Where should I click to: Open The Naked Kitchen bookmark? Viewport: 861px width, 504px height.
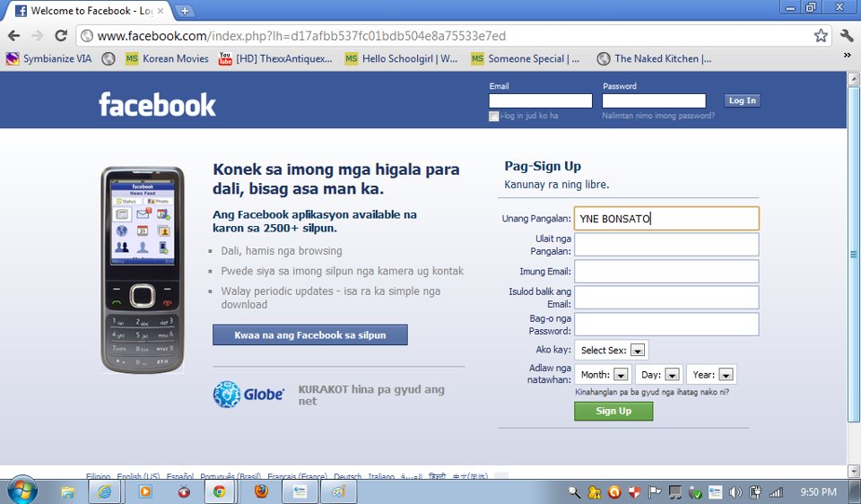[x=654, y=59]
